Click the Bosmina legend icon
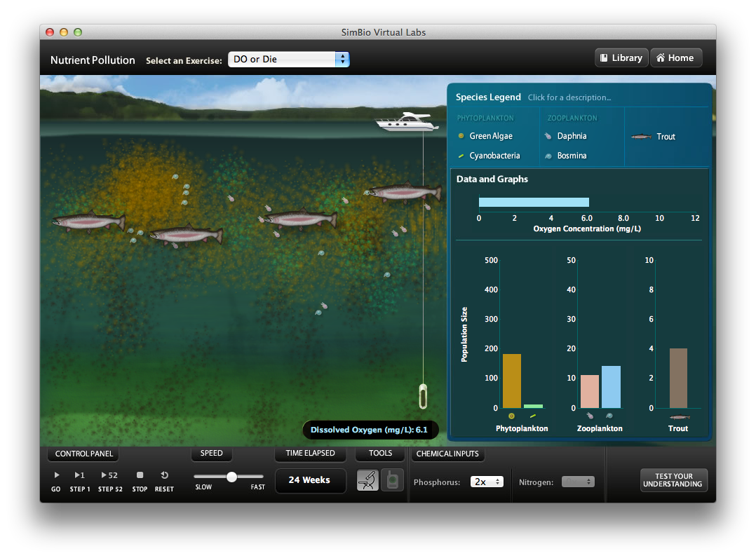Screen dimensions: 756x558 (548, 156)
